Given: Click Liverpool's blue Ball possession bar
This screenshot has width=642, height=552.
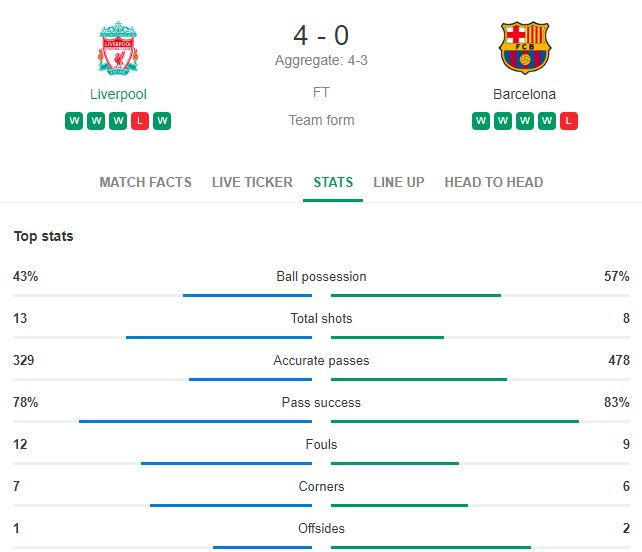Looking at the screenshot, I should pos(247,295).
